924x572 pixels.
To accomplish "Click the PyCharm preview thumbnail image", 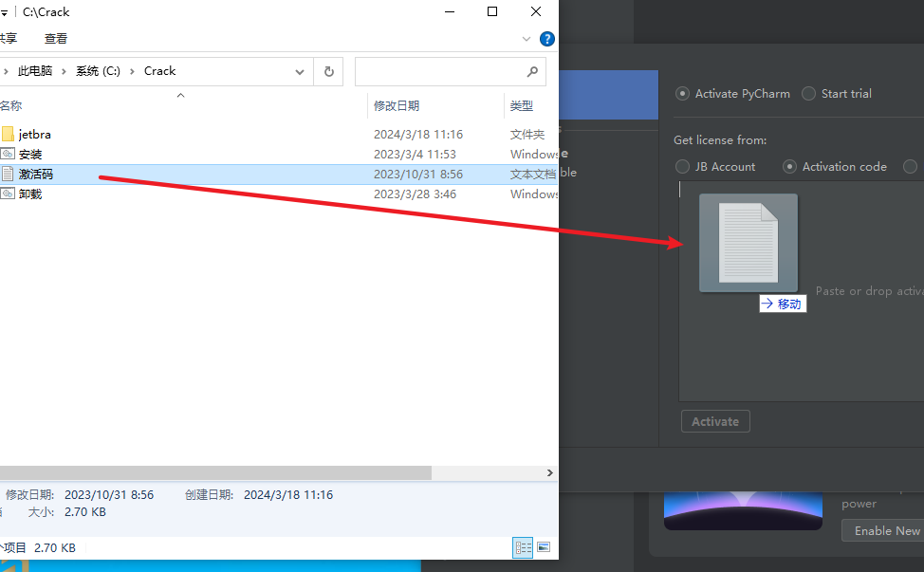I will pos(743,510).
